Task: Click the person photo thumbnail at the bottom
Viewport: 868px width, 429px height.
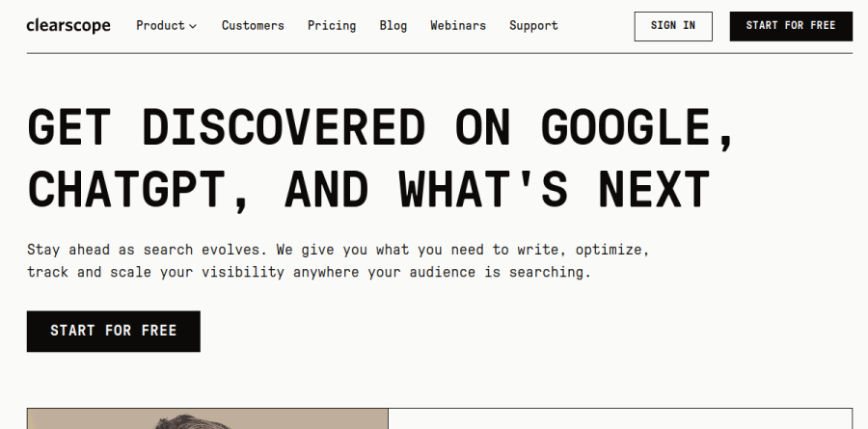Action: click(207, 419)
